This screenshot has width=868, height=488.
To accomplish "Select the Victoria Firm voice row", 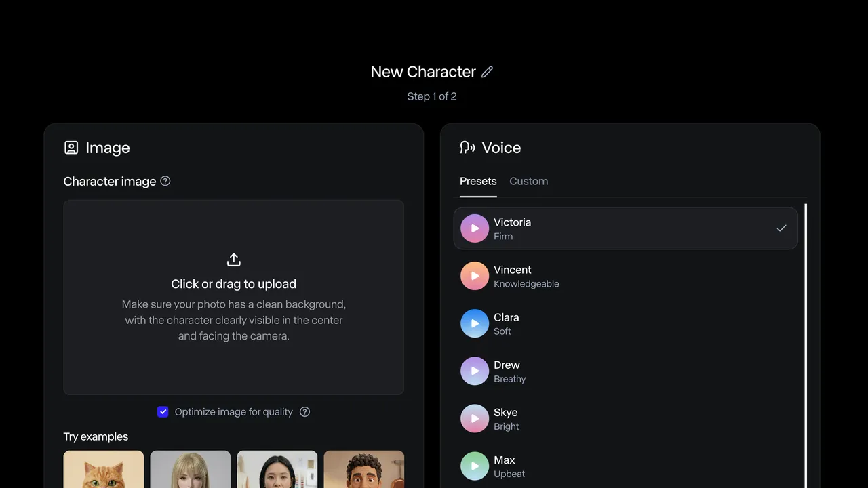I will click(x=625, y=228).
